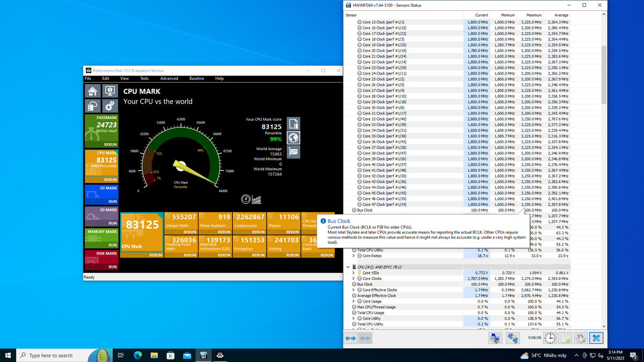The height and width of the screenshot is (362, 644).
Task: Click HWiNFO collapse-columns arrows button
Action: [365, 338]
